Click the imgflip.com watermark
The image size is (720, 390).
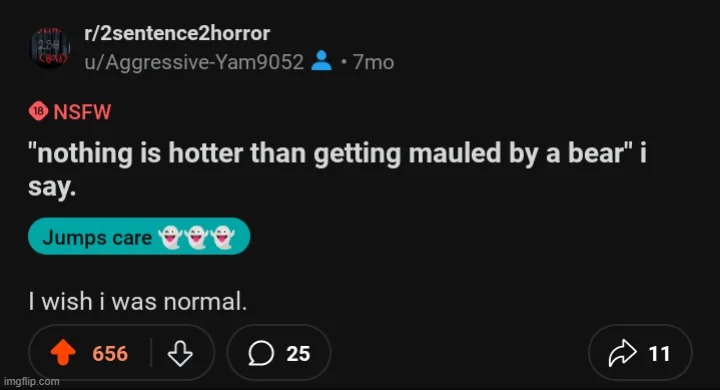[31, 381]
